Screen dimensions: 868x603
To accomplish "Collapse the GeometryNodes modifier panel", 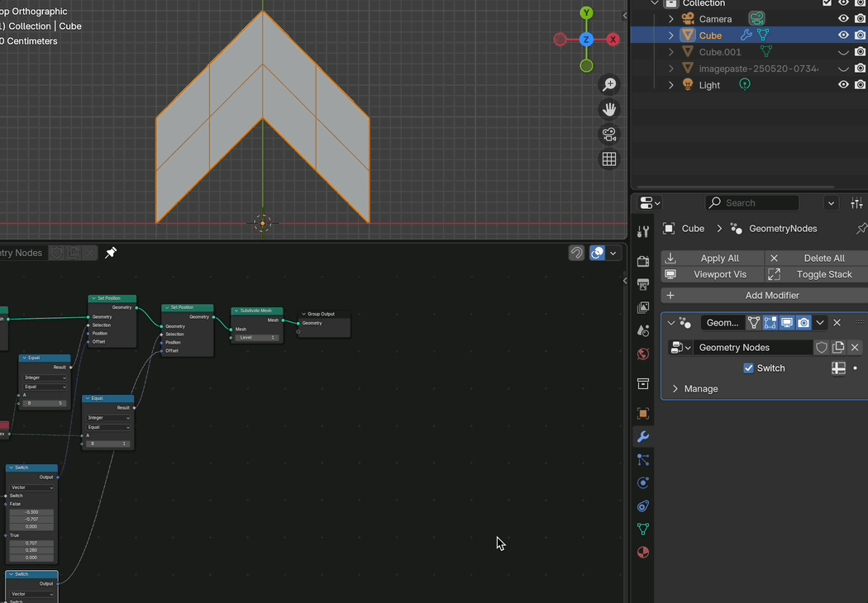I will (x=671, y=322).
